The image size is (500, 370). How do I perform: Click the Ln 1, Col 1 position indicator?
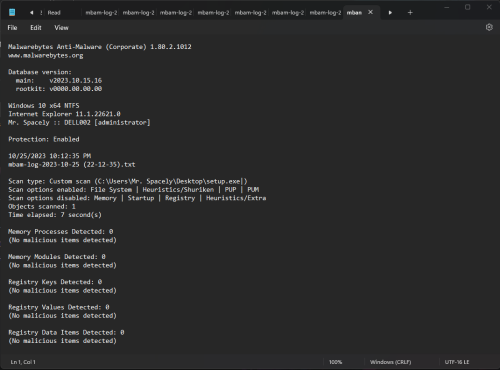pos(23,362)
